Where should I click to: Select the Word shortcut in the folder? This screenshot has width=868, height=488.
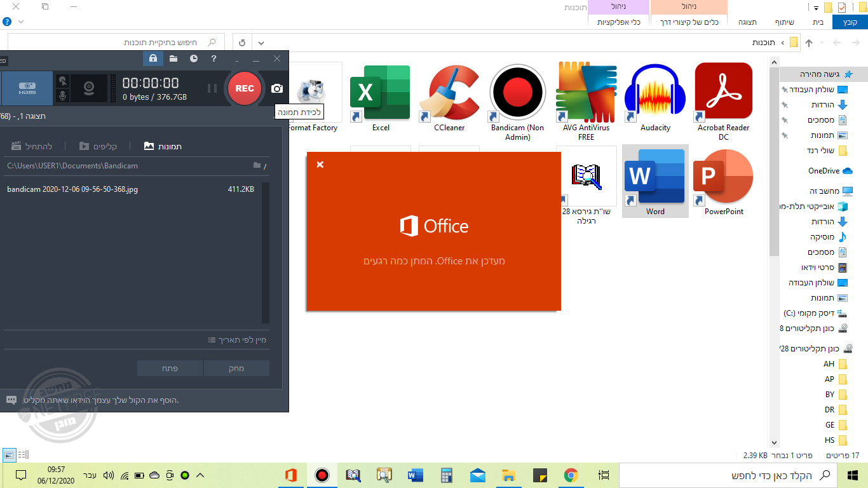click(x=655, y=181)
